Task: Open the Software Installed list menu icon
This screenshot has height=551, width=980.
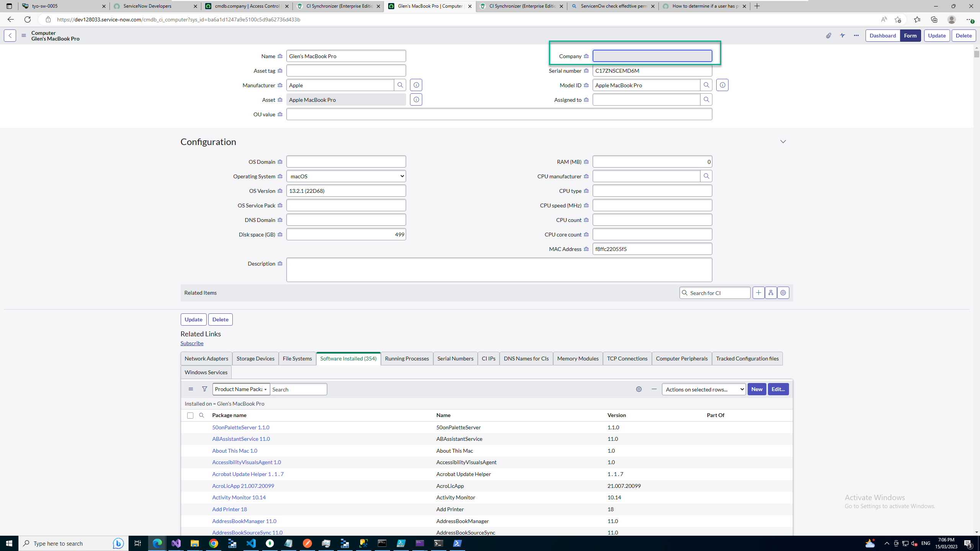Action: pyautogui.click(x=191, y=389)
